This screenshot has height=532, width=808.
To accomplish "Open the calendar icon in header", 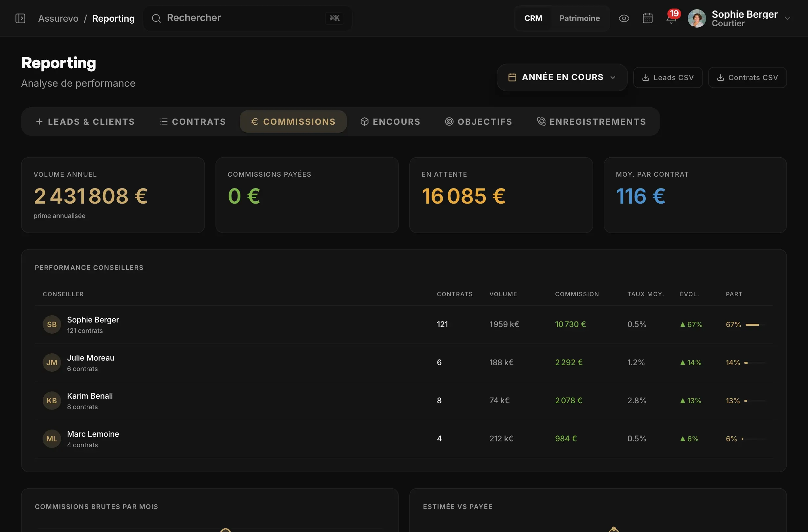I will 647,18.
